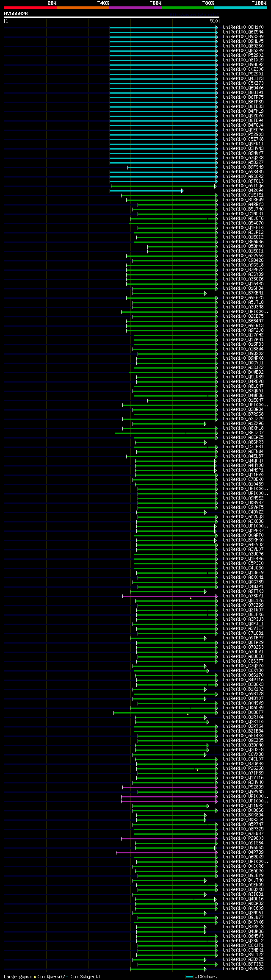
Task: Click the label UniRef100_A7SRY1
Action: (x=243, y=596)
